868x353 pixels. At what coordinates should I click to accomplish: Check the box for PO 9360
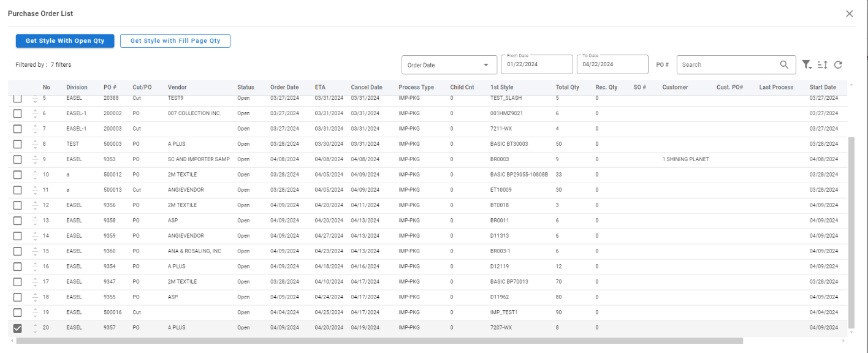pos(17,251)
